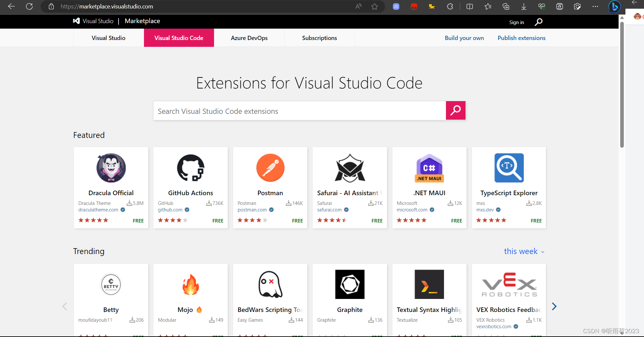The image size is (644, 337).
Task: Expand the 'this week' trending dropdown
Action: coord(524,251)
